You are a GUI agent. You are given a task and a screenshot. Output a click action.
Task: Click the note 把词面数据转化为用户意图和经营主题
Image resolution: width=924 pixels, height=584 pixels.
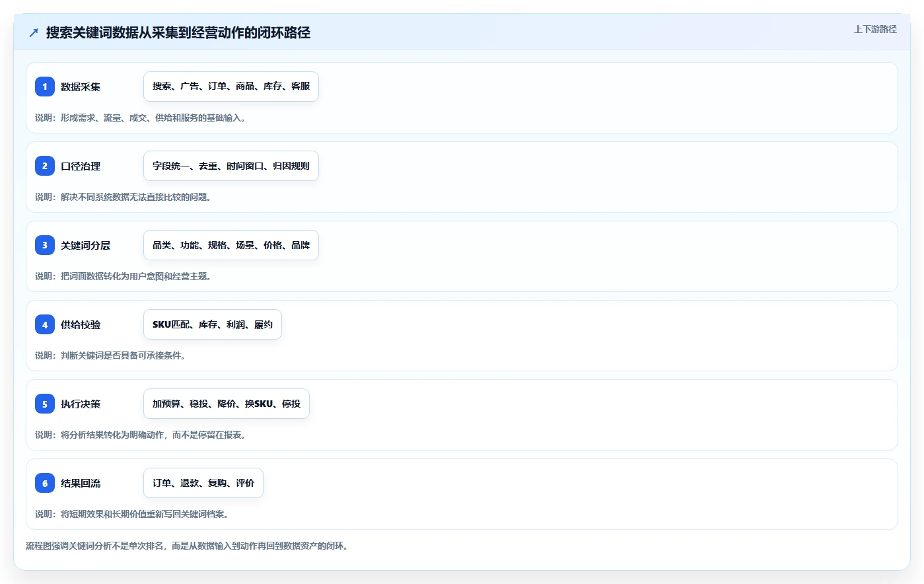[x=123, y=276]
